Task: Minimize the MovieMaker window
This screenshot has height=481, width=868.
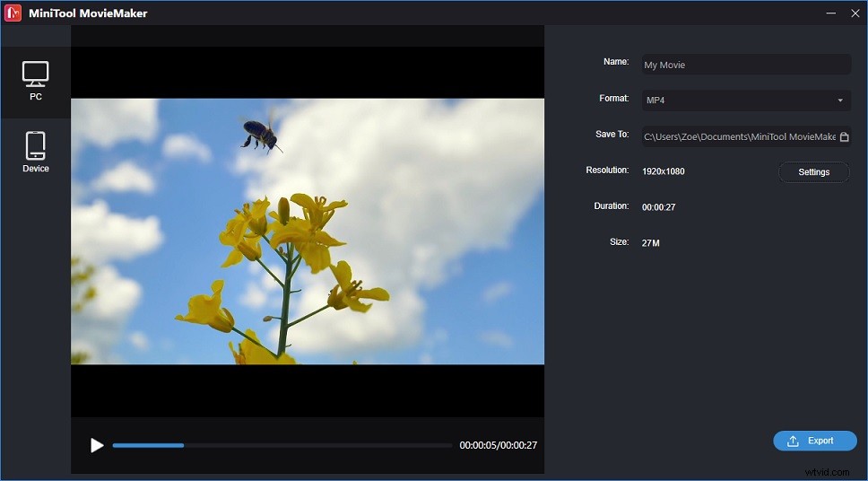Action: [831, 13]
